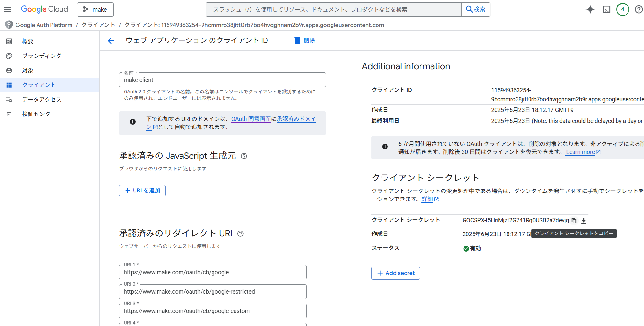Click the Add secret button

pyautogui.click(x=396, y=273)
